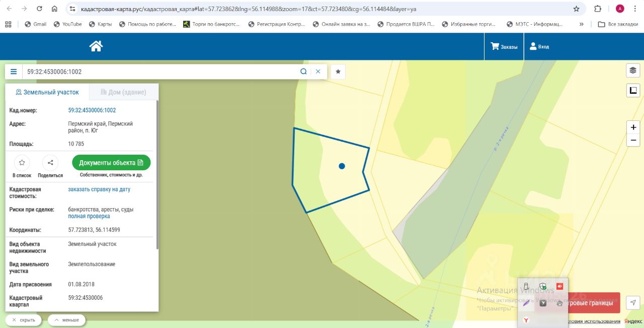Zoom out on the map
The image size is (644, 328).
click(x=633, y=140)
